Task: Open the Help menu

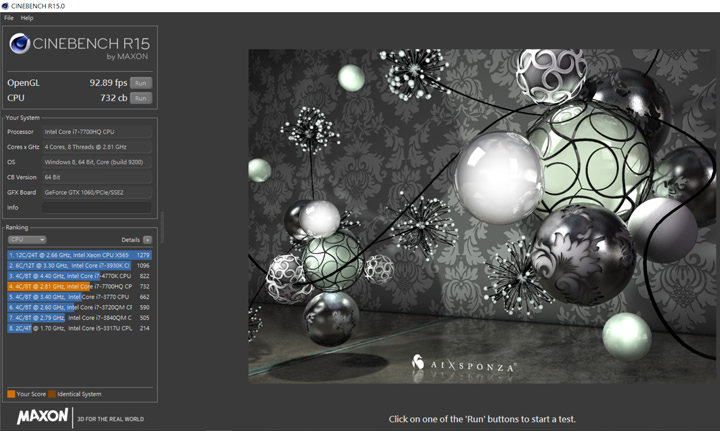Action: [x=27, y=18]
